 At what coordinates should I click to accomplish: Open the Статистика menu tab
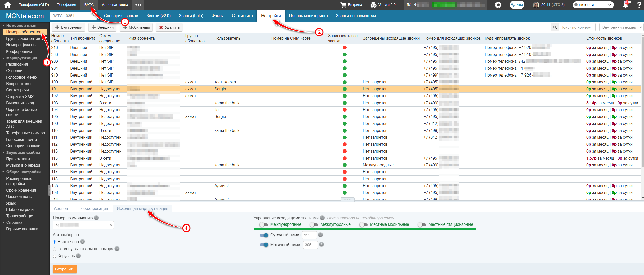242,16
